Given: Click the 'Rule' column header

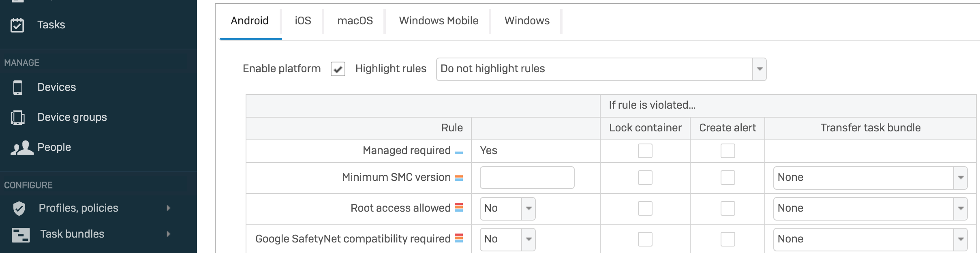Looking at the screenshot, I should pos(452,128).
